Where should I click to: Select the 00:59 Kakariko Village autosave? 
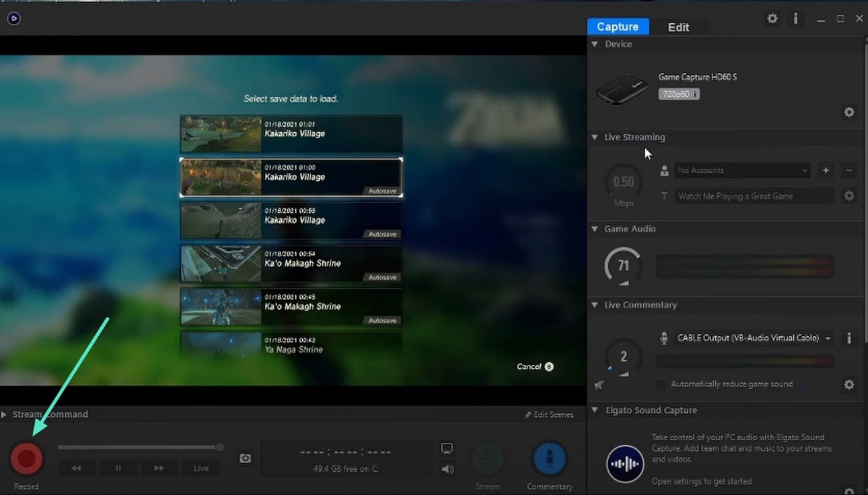tap(291, 220)
